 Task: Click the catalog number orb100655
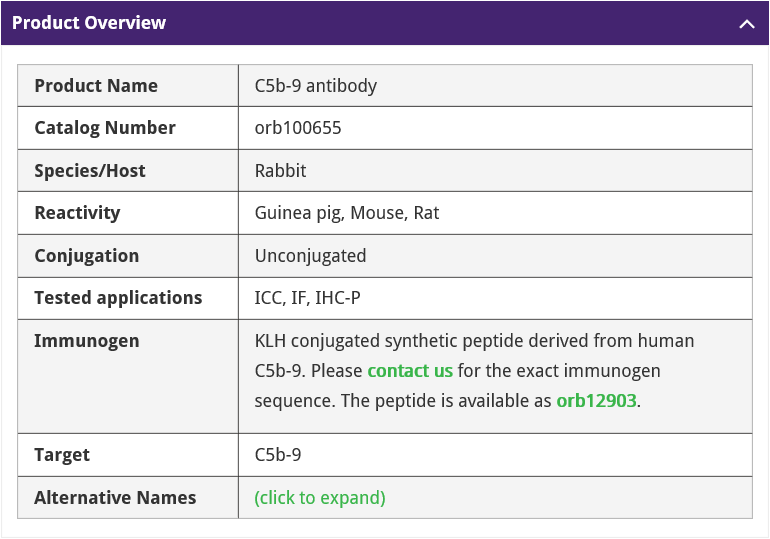point(298,128)
